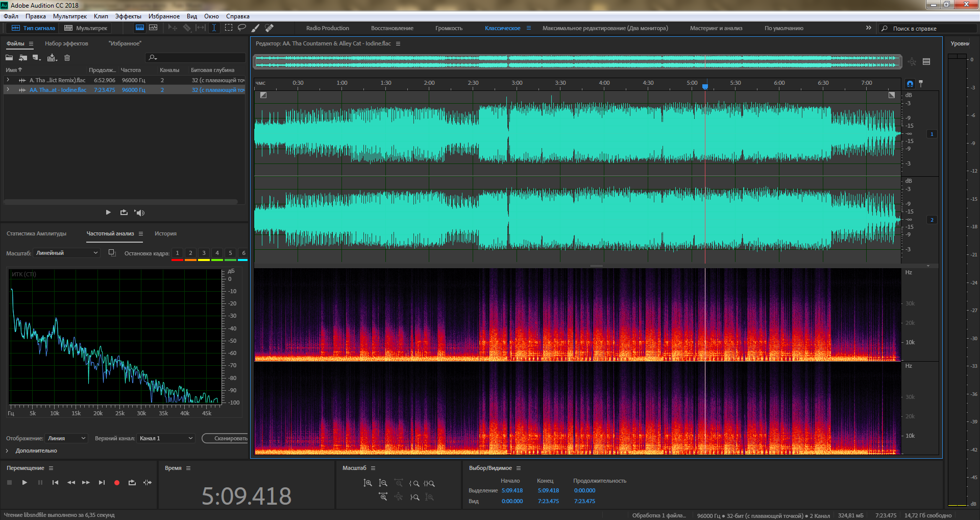Click the Сканировать button

(x=228, y=438)
